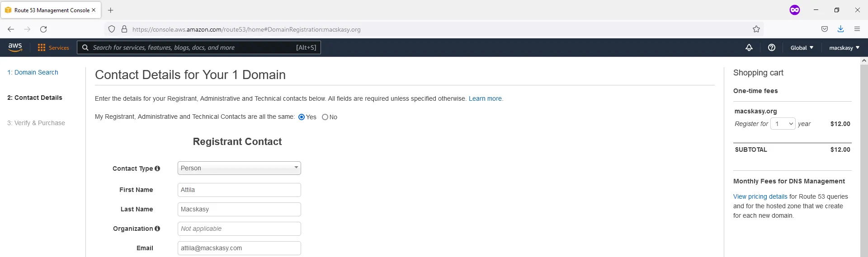Focus the AWS services search box
Image resolution: width=868 pixels, height=257 pixels.
(199, 47)
